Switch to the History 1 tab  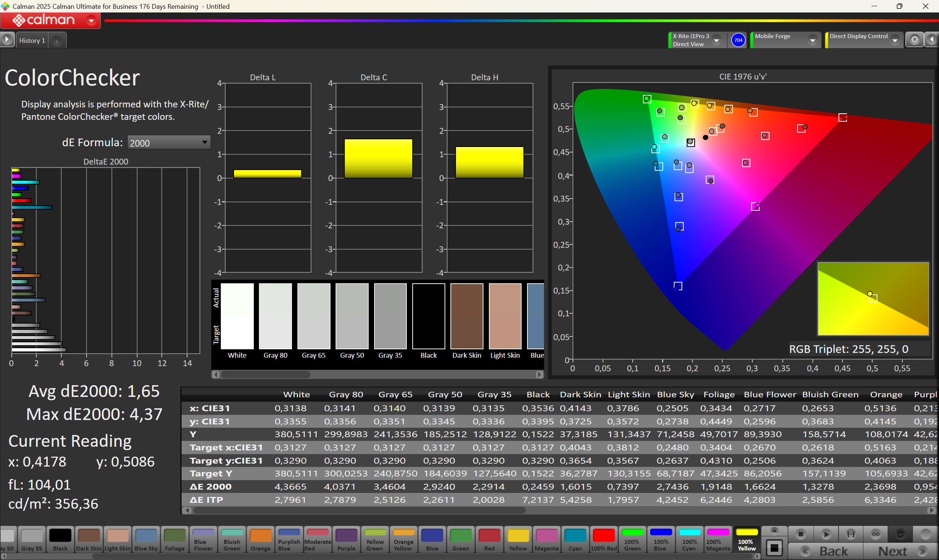(x=32, y=41)
